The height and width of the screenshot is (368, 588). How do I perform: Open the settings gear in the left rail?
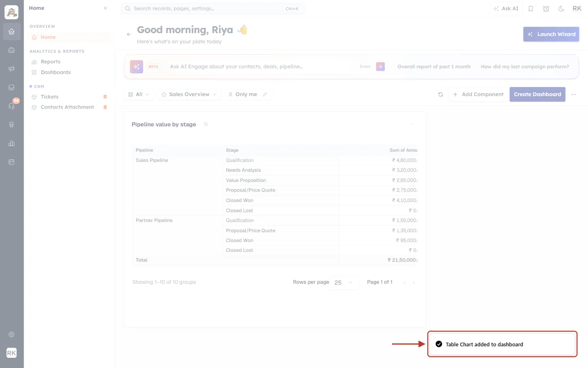click(11, 334)
